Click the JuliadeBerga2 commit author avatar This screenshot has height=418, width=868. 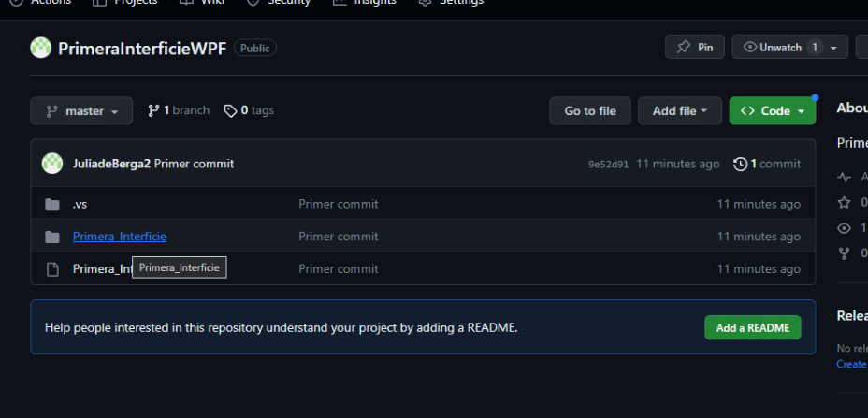(52, 164)
